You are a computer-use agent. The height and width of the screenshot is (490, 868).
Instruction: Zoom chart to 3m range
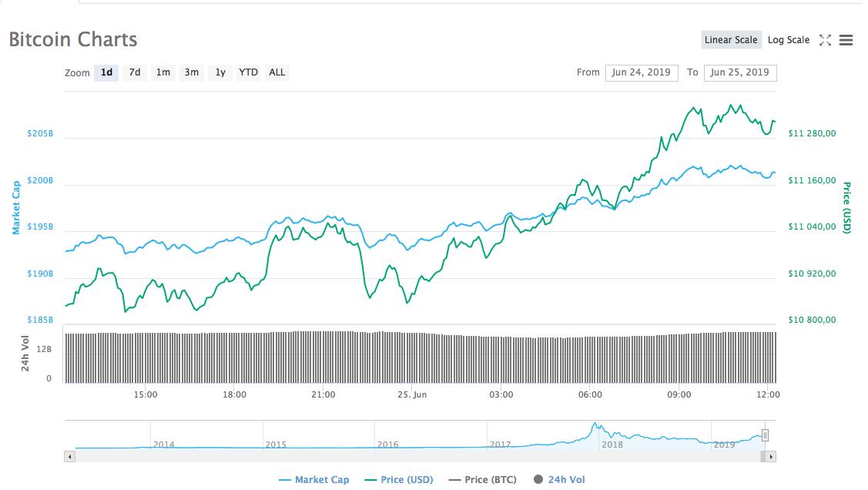click(x=192, y=72)
